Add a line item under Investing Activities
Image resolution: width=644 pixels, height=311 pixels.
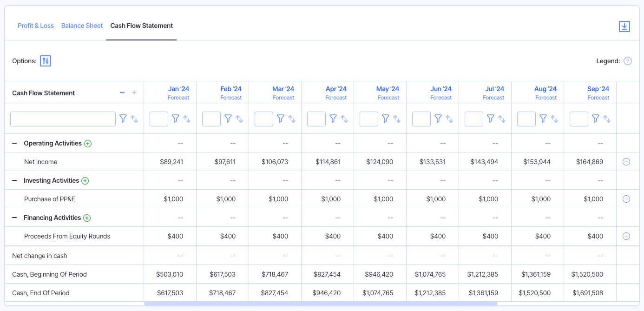pos(85,180)
